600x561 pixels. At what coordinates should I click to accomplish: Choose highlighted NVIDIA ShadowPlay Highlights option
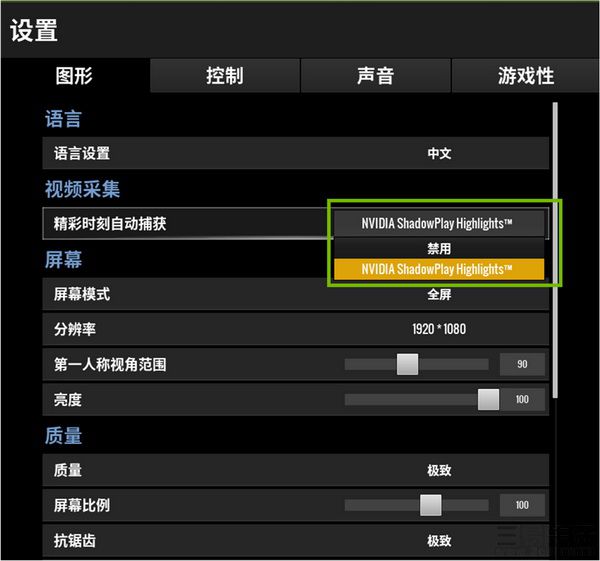(437, 269)
